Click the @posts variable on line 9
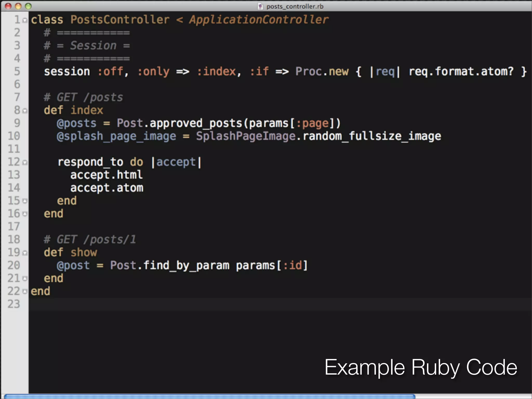Image resolution: width=532 pixels, height=399 pixels. (77, 123)
